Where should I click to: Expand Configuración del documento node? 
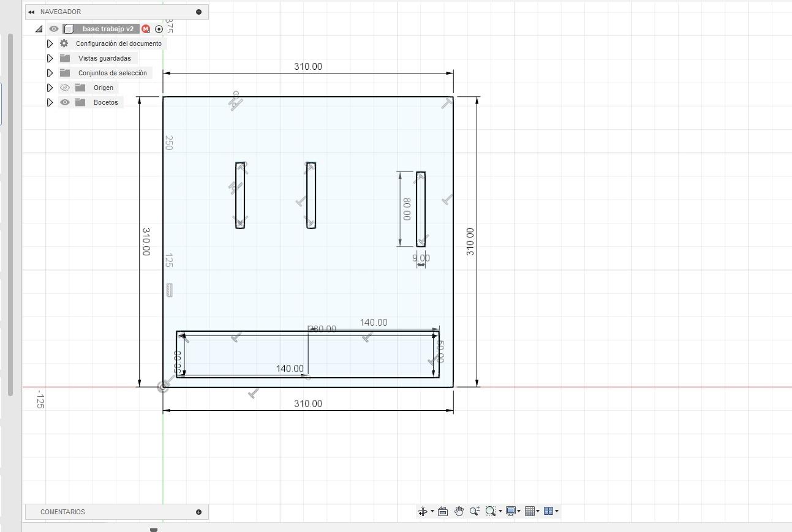click(x=50, y=43)
